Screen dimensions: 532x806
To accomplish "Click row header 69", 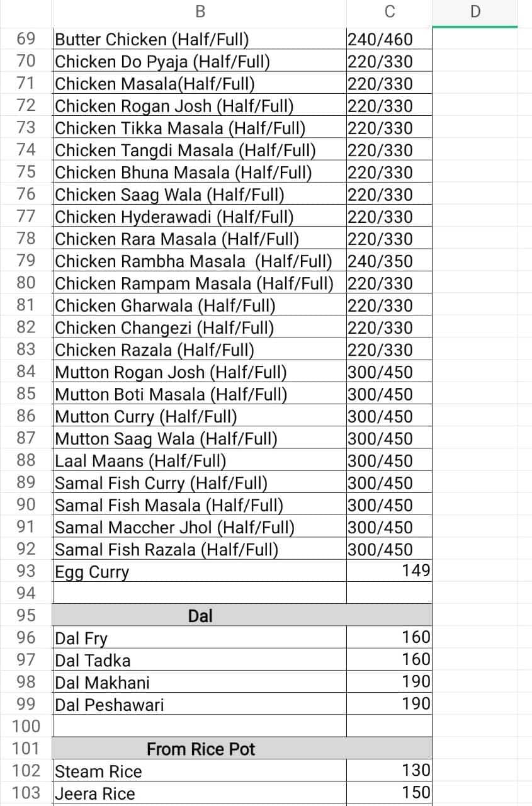I will 25,39.
